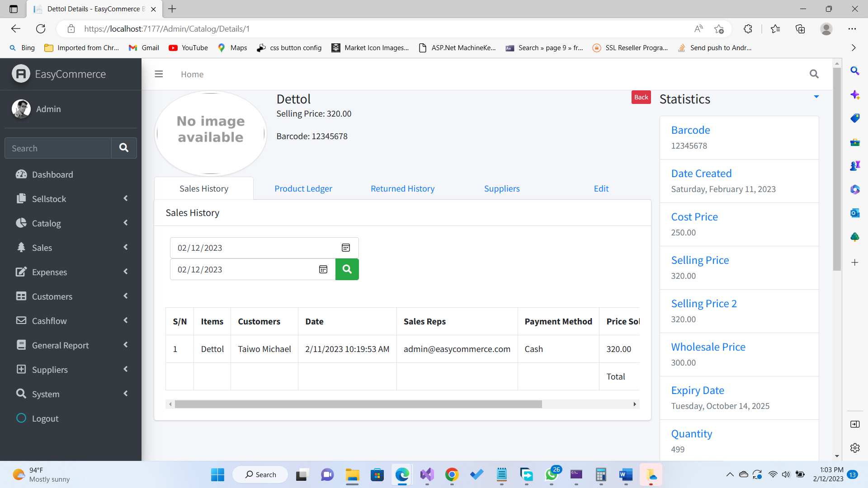This screenshot has width=868, height=488.
Task: Expand the Sellstock sidebar menu
Action: (49, 199)
